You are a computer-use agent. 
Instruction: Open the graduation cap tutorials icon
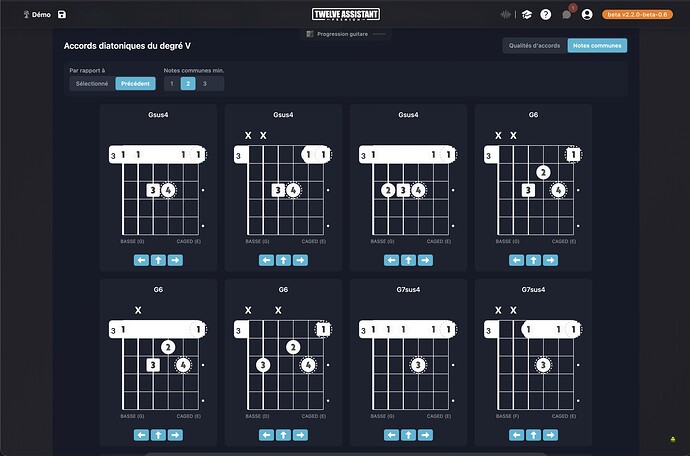coord(527,15)
